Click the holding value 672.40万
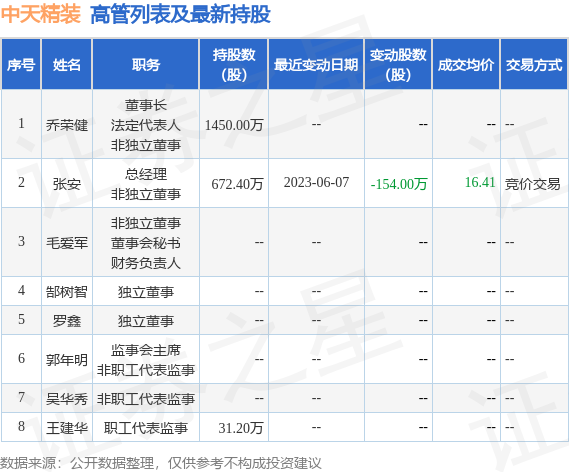The width and height of the screenshot is (569, 472). (237, 184)
